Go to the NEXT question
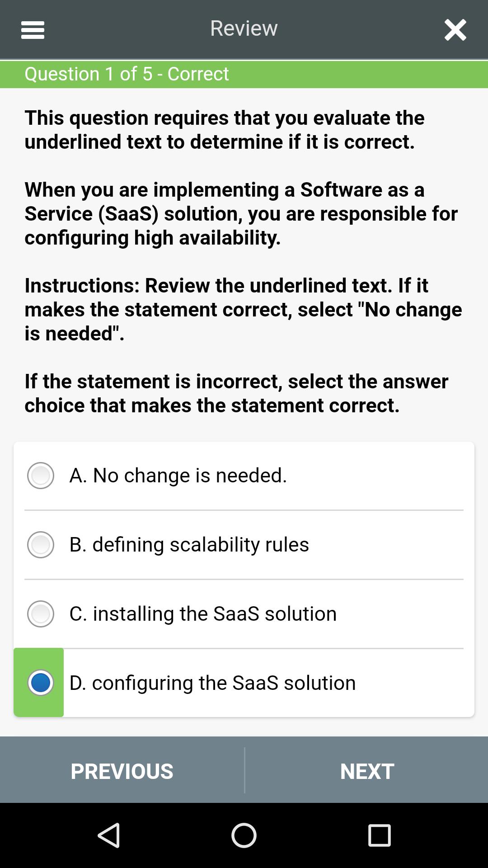This screenshot has width=488, height=868. pyautogui.click(x=367, y=771)
